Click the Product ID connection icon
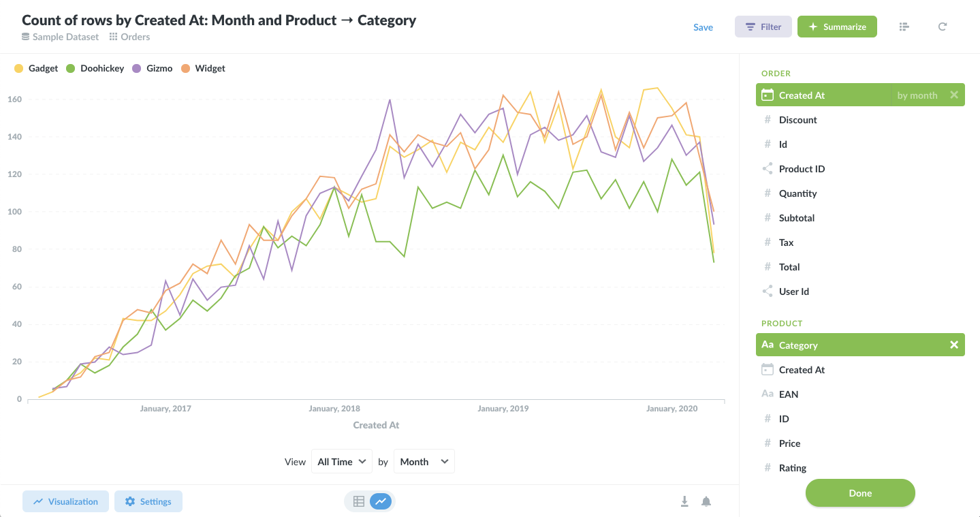The image size is (980, 517). 768,169
